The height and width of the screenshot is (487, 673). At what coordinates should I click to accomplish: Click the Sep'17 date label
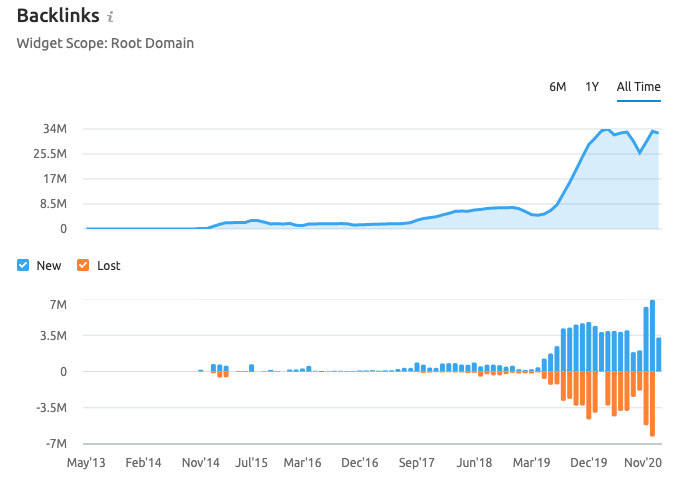pos(416,463)
